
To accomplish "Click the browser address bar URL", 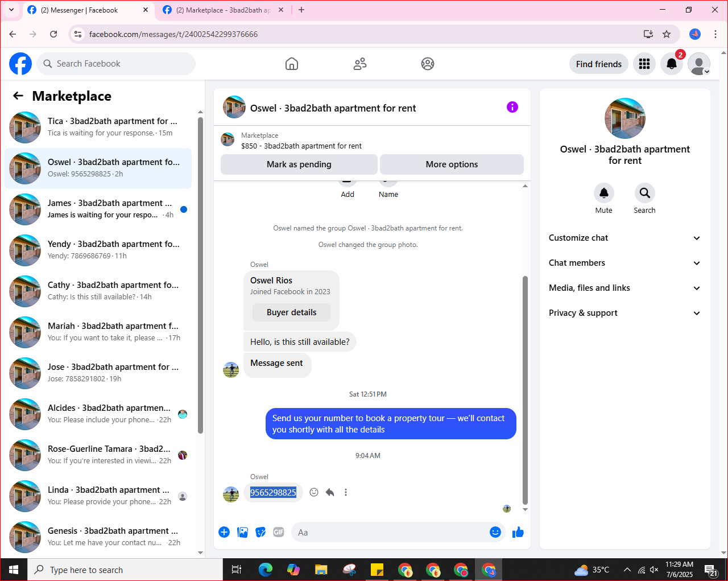I will point(173,34).
